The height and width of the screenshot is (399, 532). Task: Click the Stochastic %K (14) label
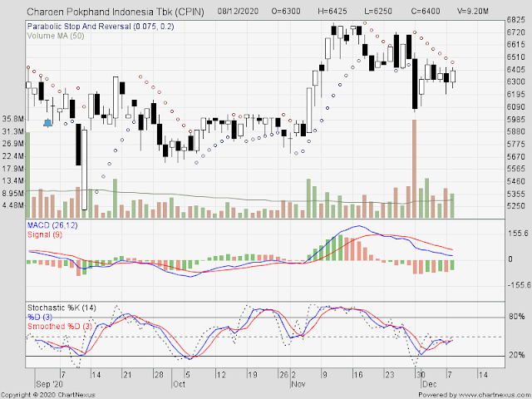(x=62, y=308)
